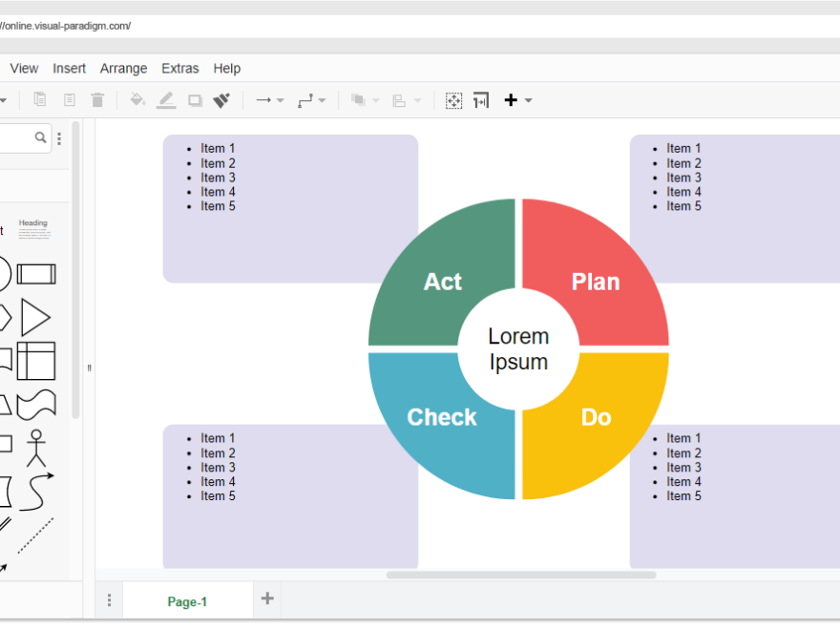Select the curved arrow shape
Viewport: 840px width, 630px height.
coord(36,490)
